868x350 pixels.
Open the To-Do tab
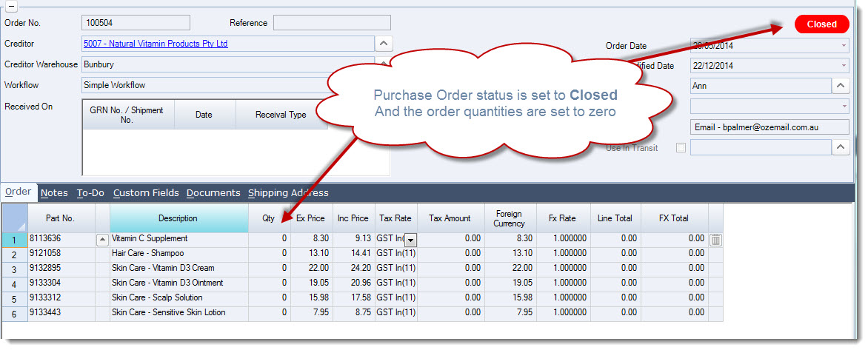90,193
